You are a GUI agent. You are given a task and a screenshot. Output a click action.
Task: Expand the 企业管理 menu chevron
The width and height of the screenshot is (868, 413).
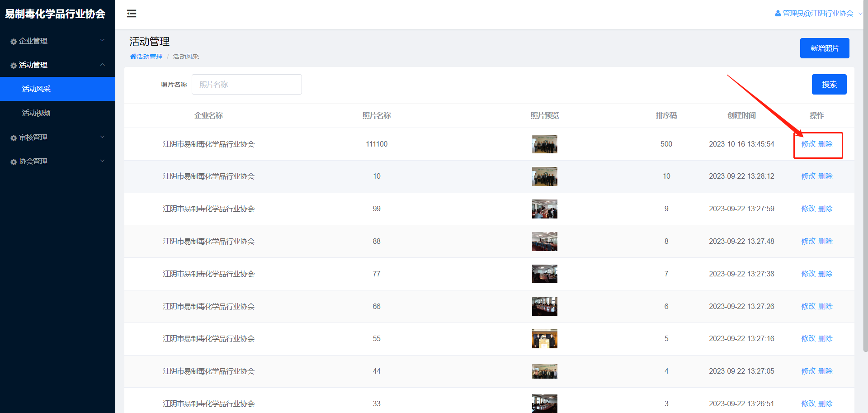point(103,40)
